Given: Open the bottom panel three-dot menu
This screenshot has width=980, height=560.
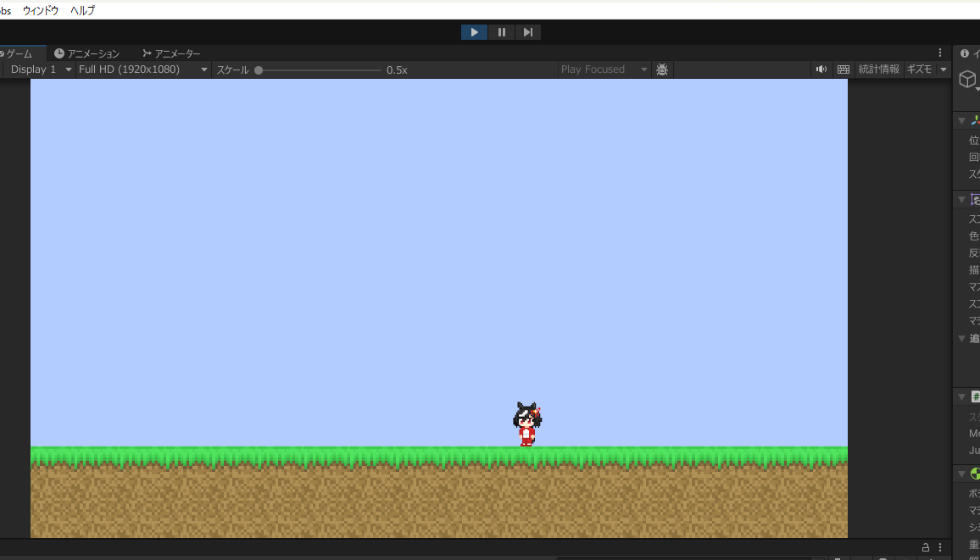Looking at the screenshot, I should click(x=940, y=547).
